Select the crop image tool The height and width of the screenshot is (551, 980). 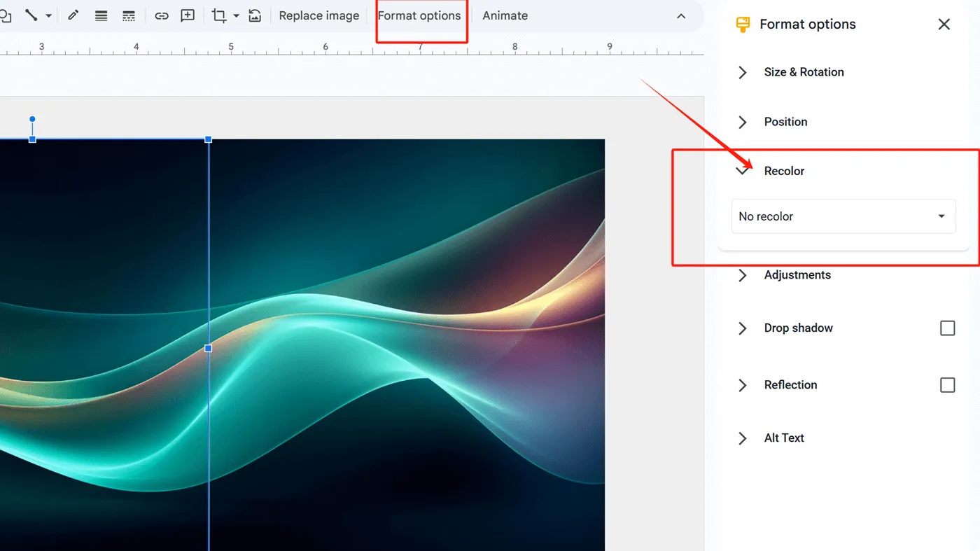219,16
